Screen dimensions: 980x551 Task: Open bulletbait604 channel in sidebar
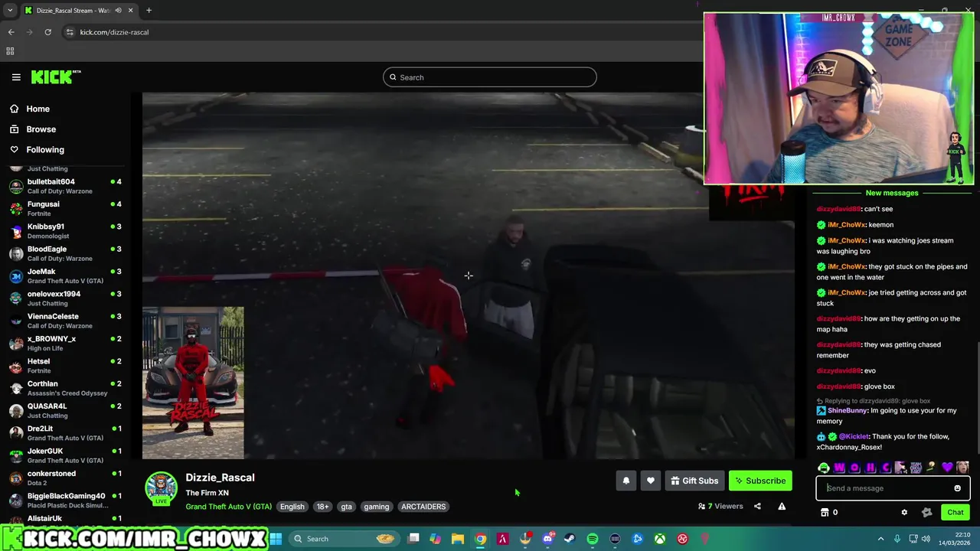pos(65,186)
